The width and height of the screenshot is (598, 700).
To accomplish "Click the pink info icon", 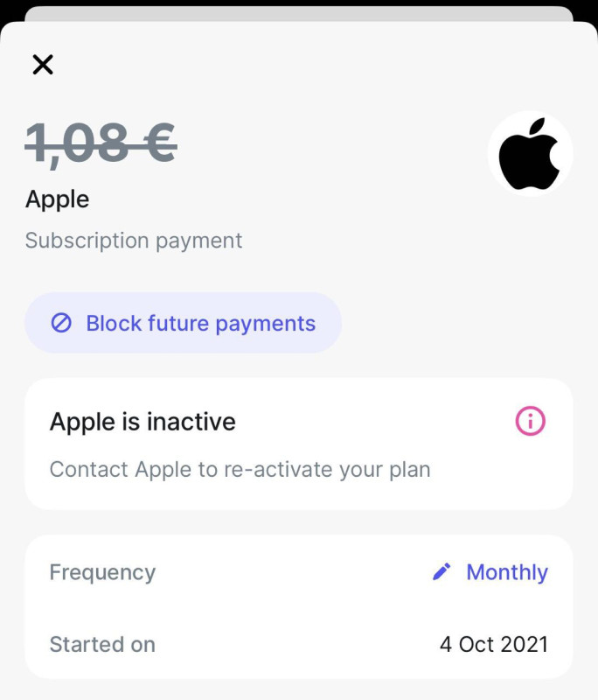I will pos(530,422).
